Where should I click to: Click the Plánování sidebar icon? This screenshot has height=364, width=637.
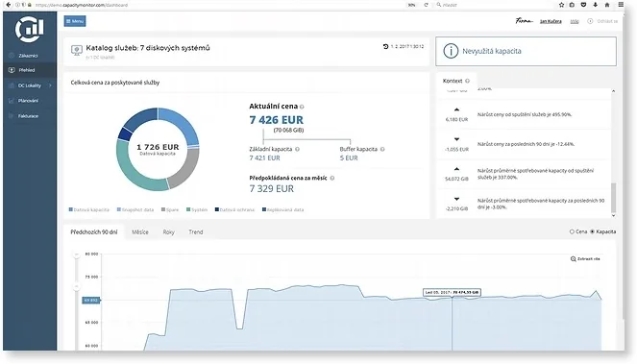[x=12, y=101]
